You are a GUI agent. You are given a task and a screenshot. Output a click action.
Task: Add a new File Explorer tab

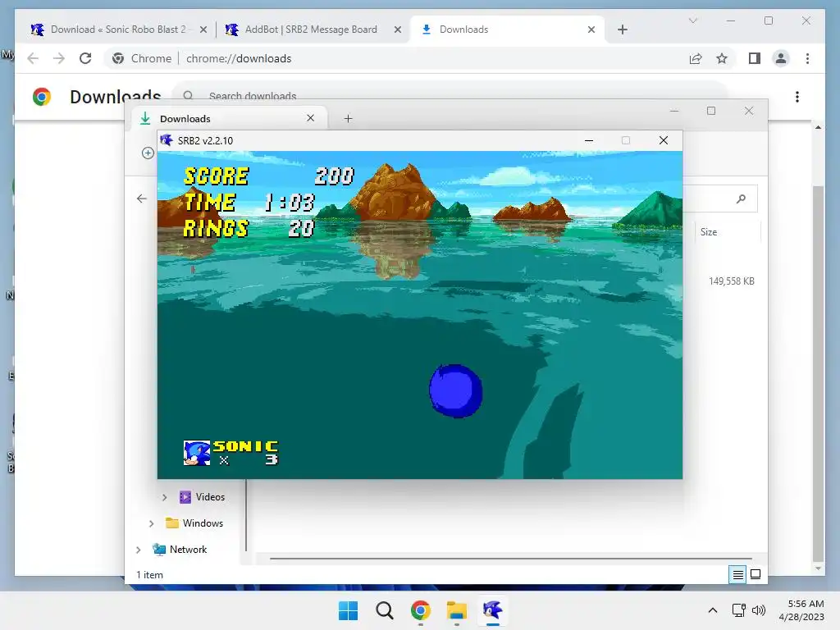[348, 118]
